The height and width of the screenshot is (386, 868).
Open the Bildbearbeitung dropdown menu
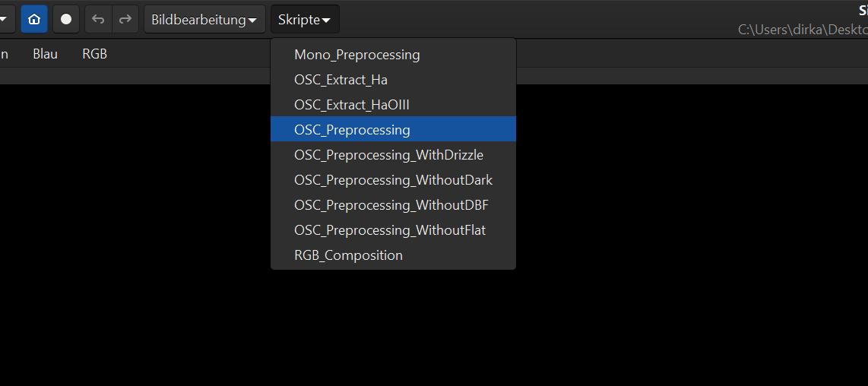coord(204,20)
